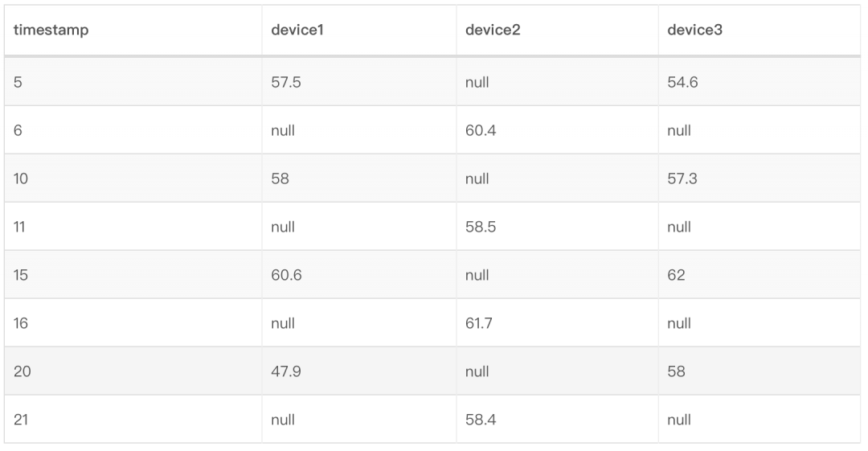
Task: Select the 60.6 cell in device1
Action: tap(287, 274)
